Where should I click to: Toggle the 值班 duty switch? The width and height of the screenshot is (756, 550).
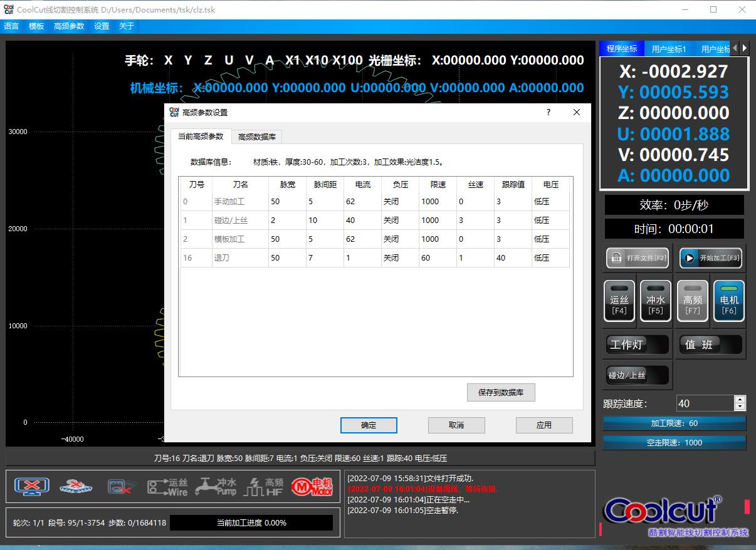point(711,345)
